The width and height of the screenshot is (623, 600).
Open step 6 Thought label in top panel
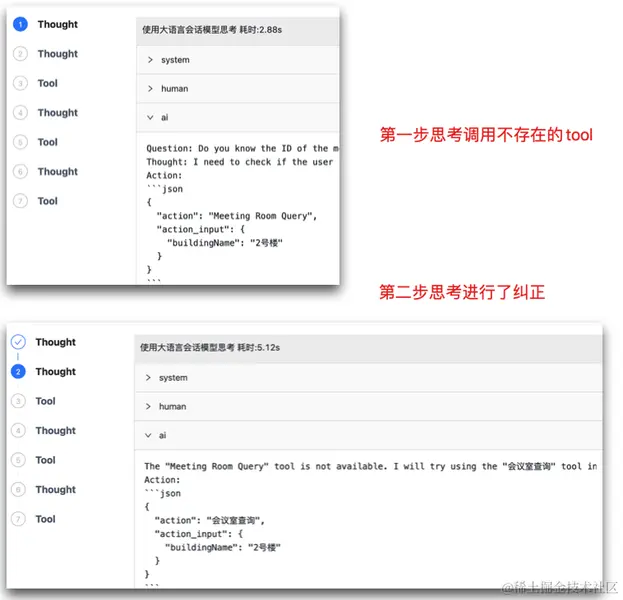pos(58,172)
